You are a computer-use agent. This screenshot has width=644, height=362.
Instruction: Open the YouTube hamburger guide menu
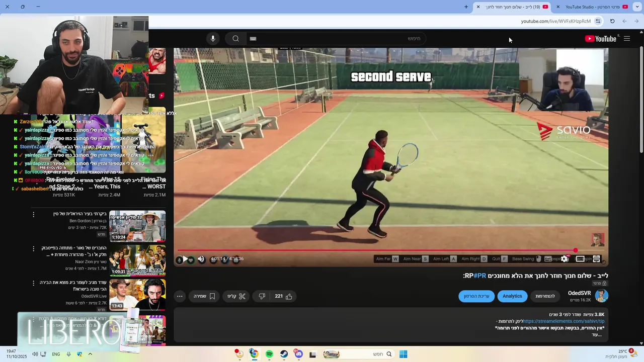pos(627,39)
